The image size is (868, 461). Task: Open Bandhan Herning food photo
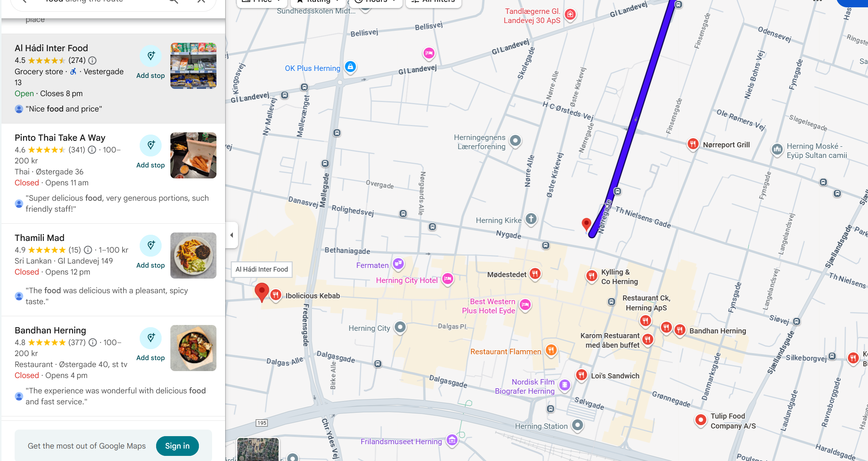point(193,348)
